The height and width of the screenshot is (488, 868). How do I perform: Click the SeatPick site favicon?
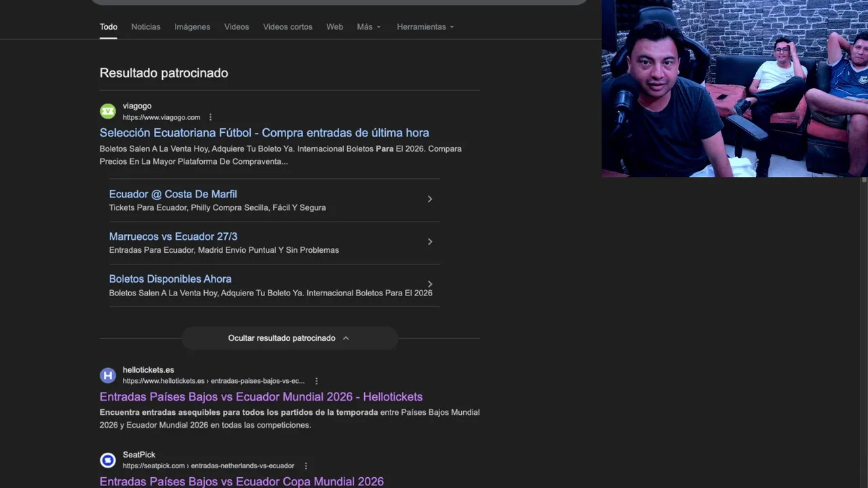pos(108,460)
